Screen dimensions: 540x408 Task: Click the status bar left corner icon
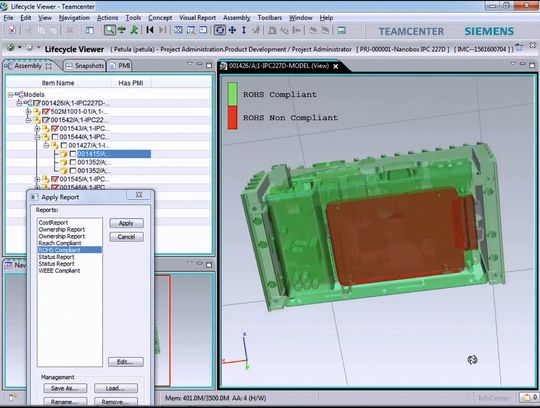(x=12, y=398)
